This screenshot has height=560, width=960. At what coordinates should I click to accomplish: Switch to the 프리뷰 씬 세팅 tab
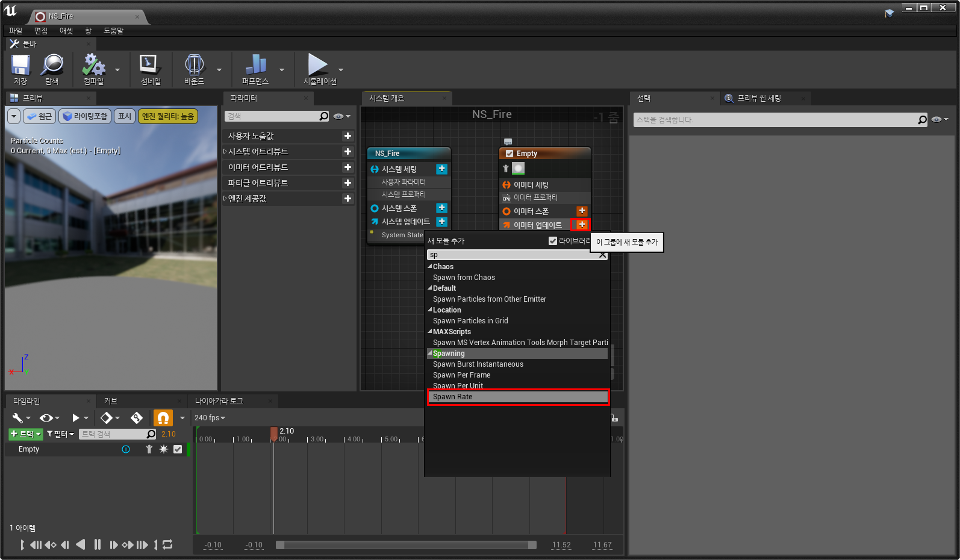click(x=759, y=98)
